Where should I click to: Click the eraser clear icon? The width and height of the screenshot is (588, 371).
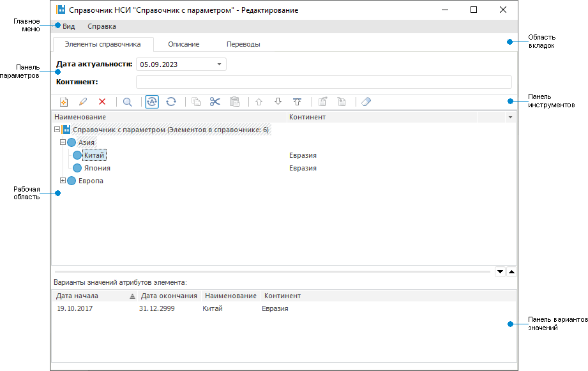point(366,102)
